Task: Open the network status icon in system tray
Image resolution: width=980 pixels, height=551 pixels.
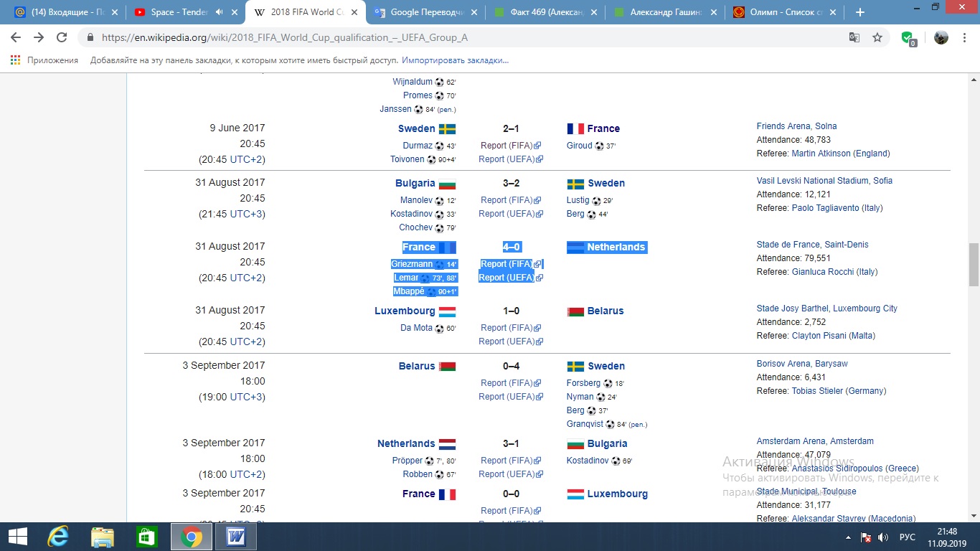Action: [x=866, y=537]
